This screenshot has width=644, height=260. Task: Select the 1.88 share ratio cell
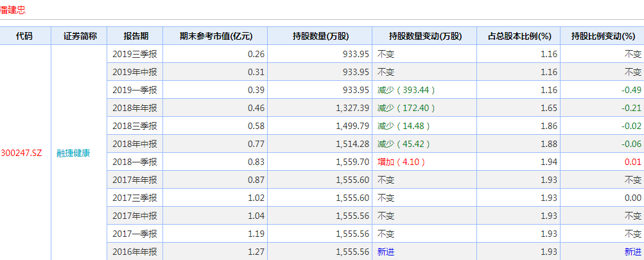click(519, 144)
